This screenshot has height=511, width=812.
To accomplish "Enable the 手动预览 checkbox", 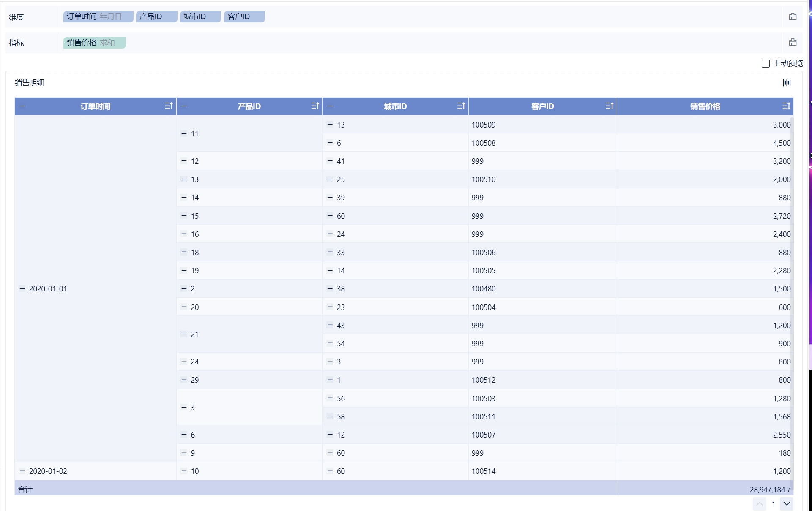I will tap(766, 63).
